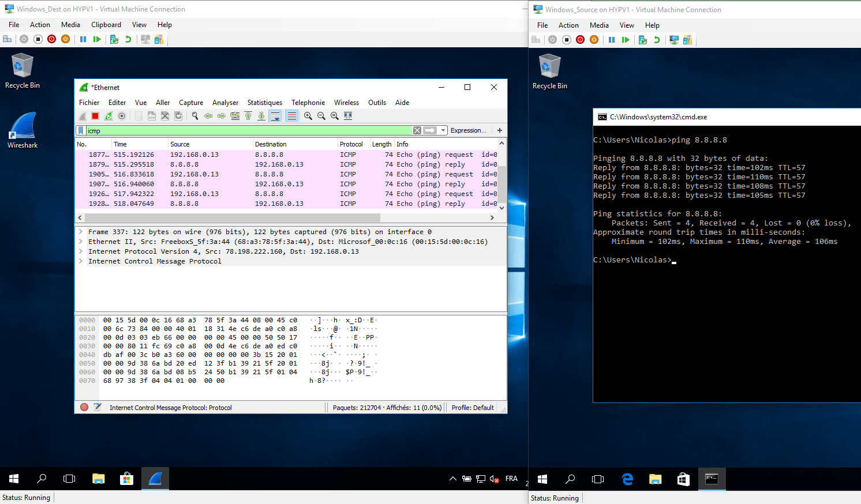
Task: Select the reply packet at 518.047649
Action: coord(286,204)
